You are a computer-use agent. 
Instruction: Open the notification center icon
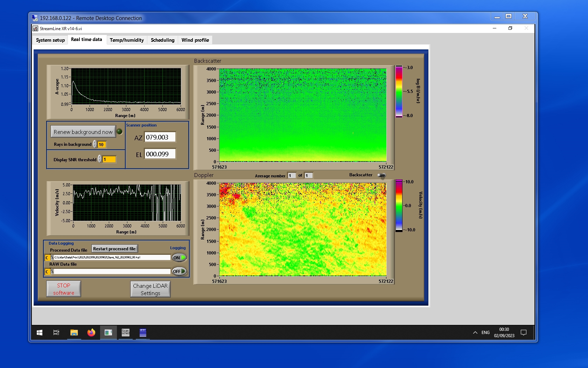[x=524, y=333]
